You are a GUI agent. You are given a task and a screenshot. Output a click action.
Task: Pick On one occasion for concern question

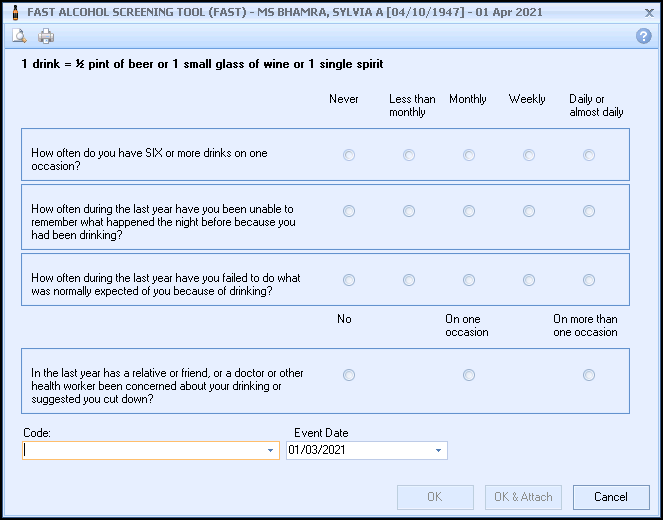[469, 375]
